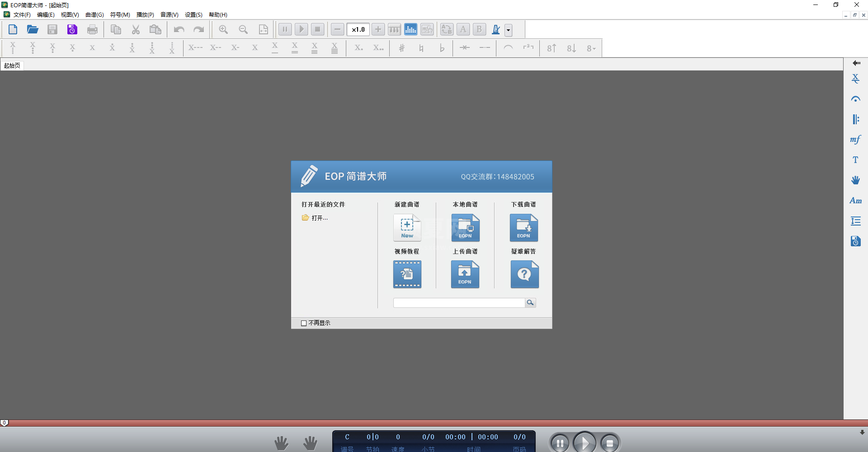Open the 编辑(E) menu

point(46,15)
